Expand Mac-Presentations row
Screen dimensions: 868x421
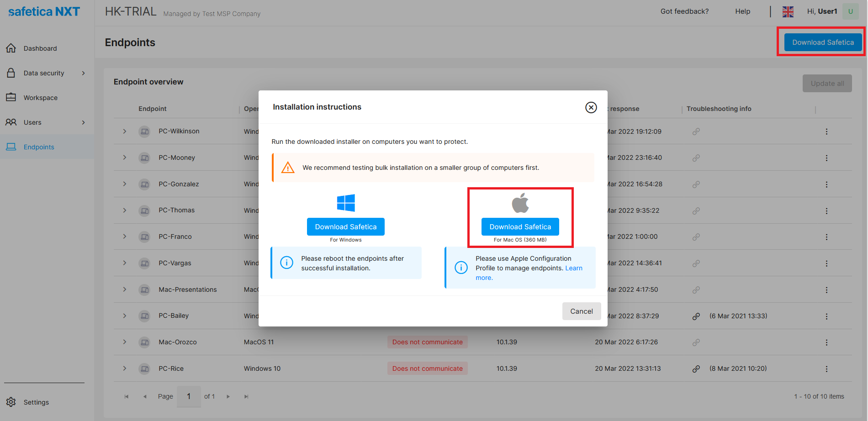(124, 289)
